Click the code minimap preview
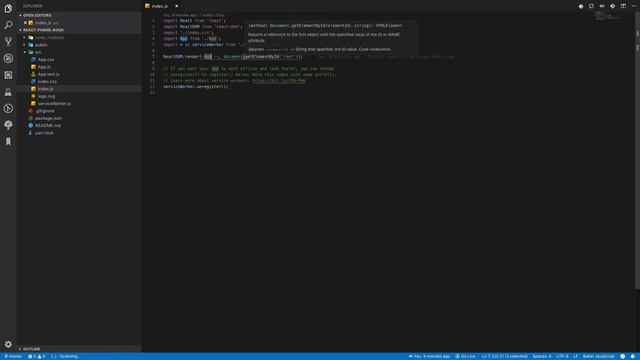The width and height of the screenshot is (640, 360). (x=607, y=16)
